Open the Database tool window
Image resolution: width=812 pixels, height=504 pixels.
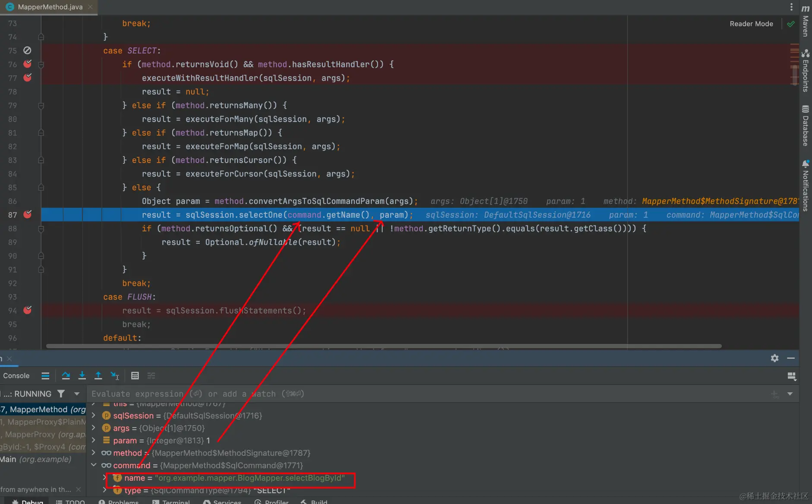(x=806, y=126)
